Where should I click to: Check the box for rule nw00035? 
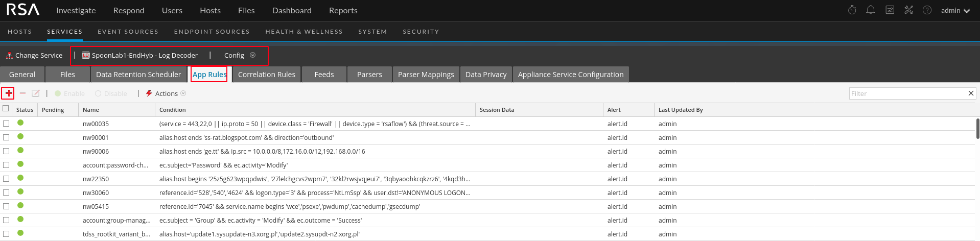6,124
